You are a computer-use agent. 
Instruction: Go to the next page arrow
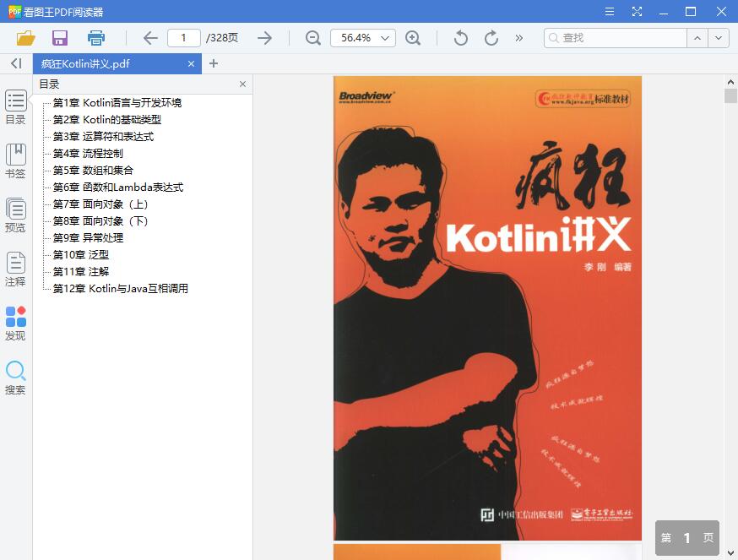pyautogui.click(x=265, y=38)
